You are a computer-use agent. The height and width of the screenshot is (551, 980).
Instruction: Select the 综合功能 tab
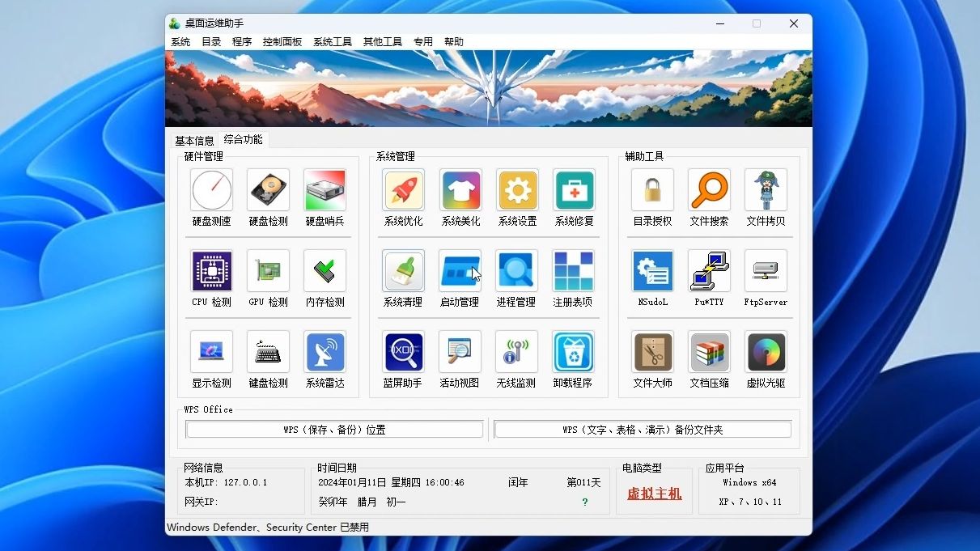(244, 139)
